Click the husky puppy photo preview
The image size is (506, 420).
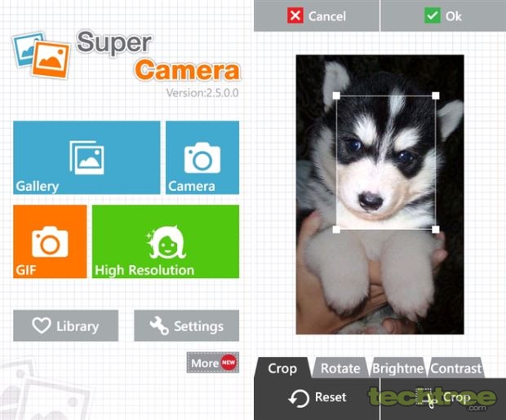click(379, 195)
